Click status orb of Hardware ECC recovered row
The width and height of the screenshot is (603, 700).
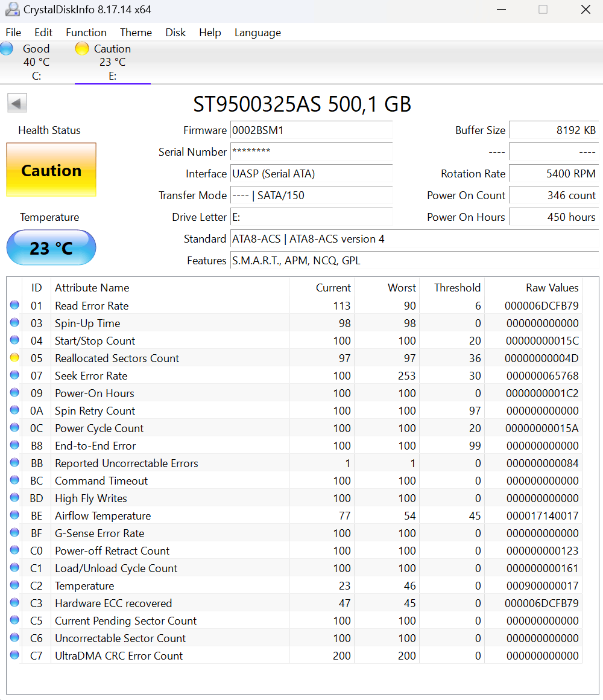coord(14,602)
